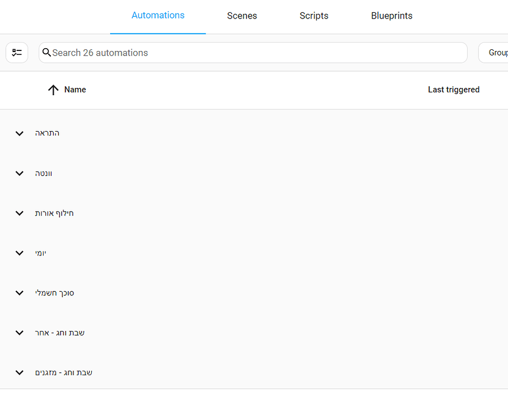Sort by the Last triggered column

[454, 90]
